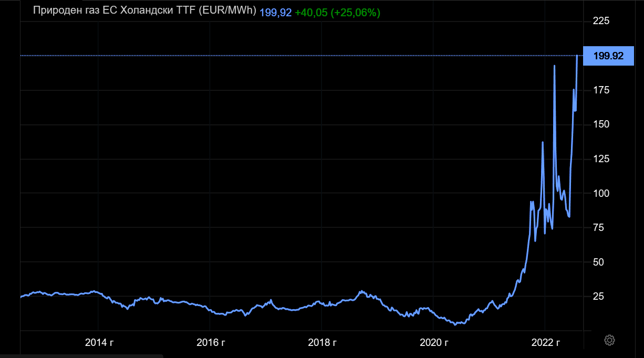Click the 2022 г label on time axis
This screenshot has width=644, height=358.
tap(545, 343)
